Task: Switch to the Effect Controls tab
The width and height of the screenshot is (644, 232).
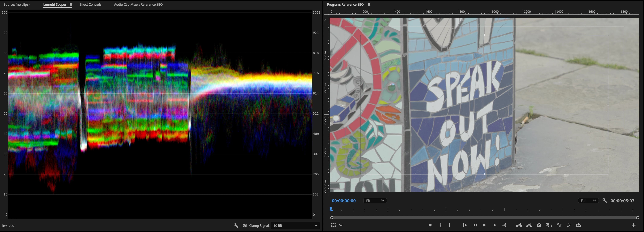Action: (90, 4)
